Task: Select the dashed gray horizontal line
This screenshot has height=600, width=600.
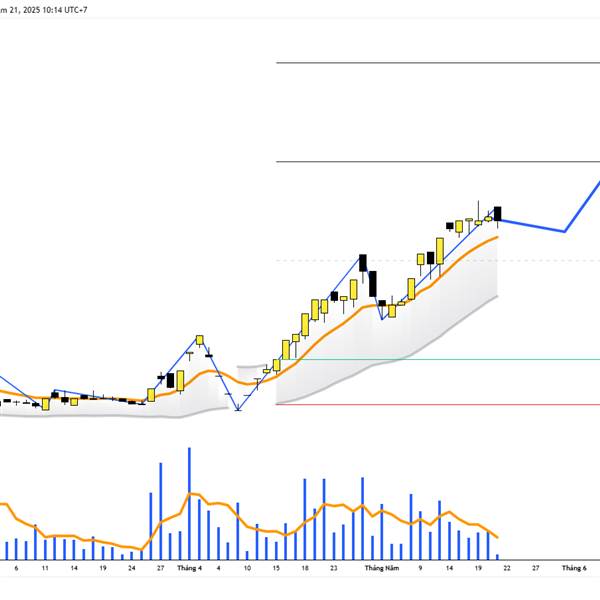Action: coord(438,261)
